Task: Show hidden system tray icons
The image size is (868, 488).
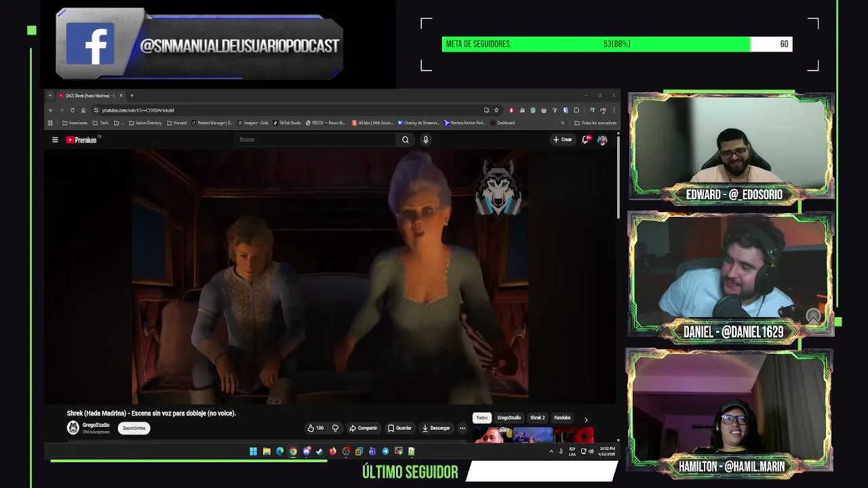Action: click(551, 451)
